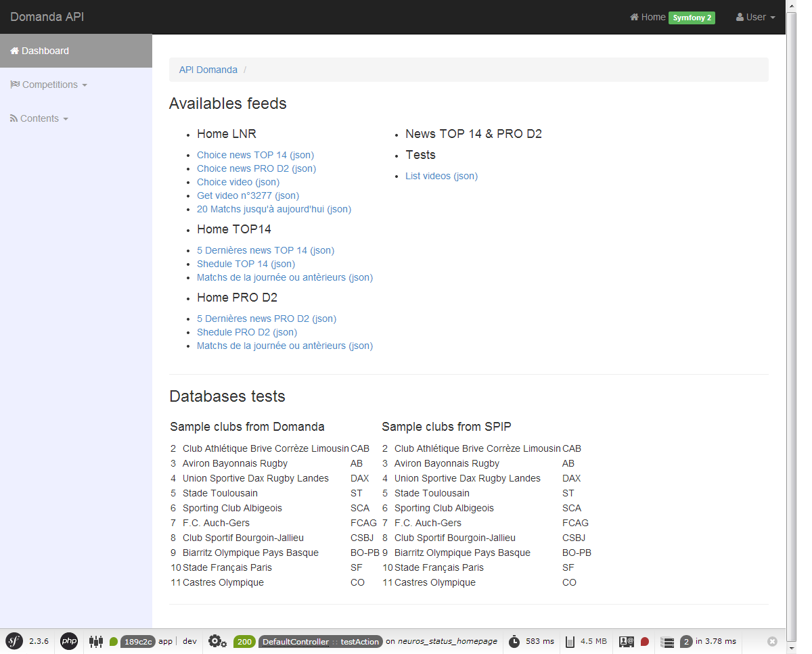
Task: Click the Domanda API brand title
Action: (x=47, y=17)
